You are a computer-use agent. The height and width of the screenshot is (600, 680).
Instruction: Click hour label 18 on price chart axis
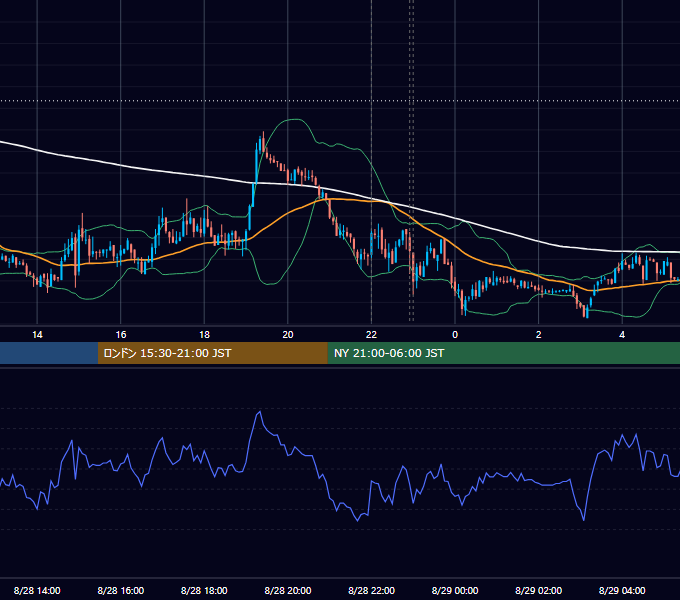pyautogui.click(x=204, y=334)
